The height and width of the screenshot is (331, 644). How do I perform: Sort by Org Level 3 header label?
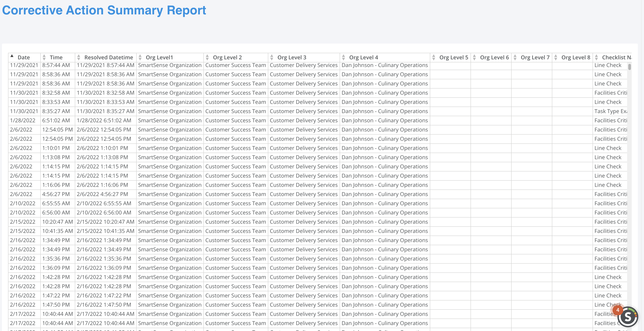tap(292, 58)
